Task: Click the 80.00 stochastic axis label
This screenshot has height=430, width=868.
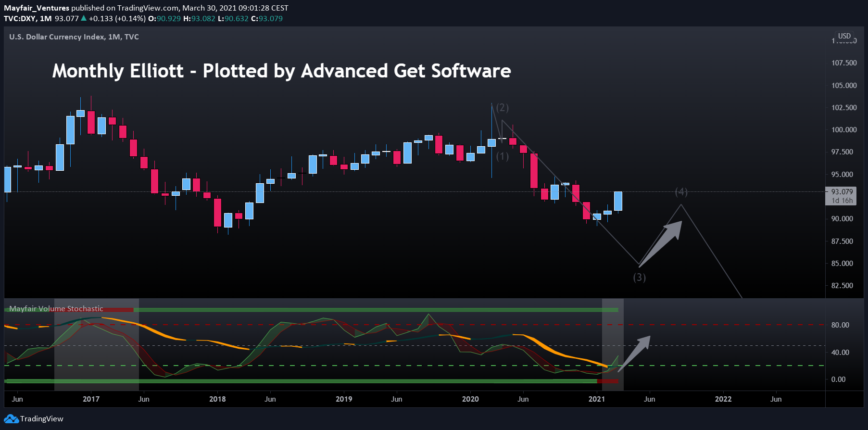Action: click(840, 325)
